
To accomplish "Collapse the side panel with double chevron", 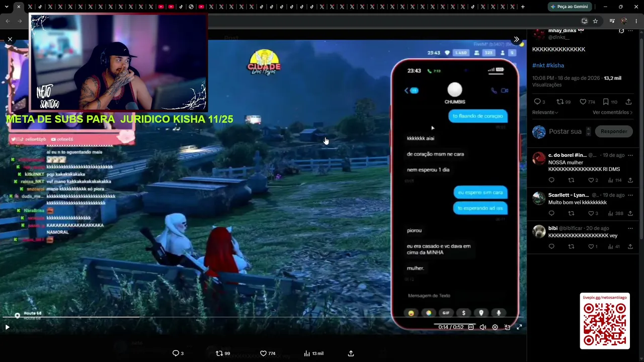I will (516, 39).
